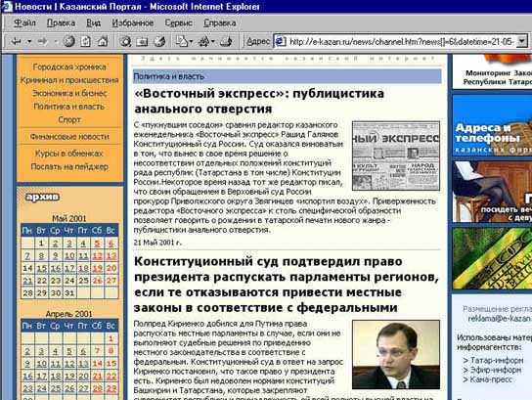
Task: Go back using the Back arrow
Action: click(x=16, y=42)
